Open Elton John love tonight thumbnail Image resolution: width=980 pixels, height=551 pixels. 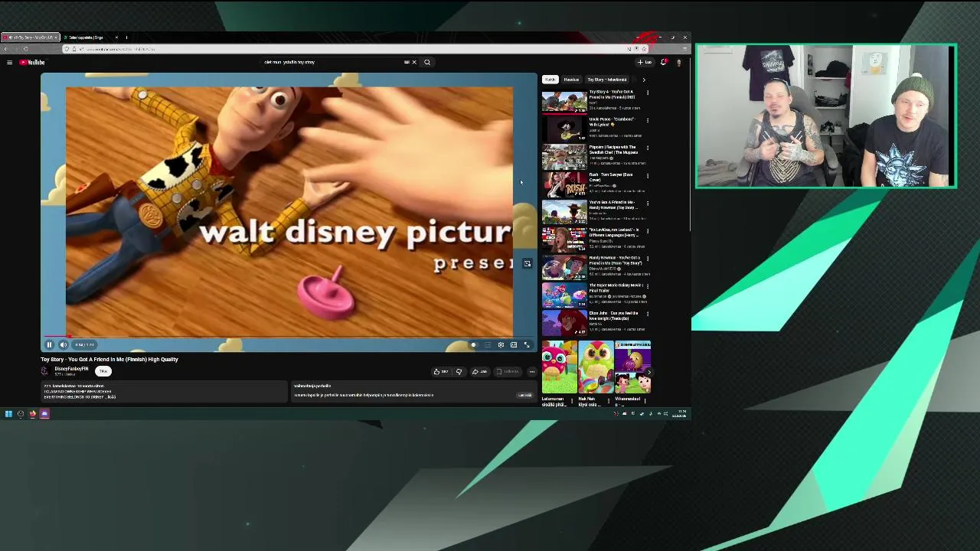pyautogui.click(x=564, y=322)
